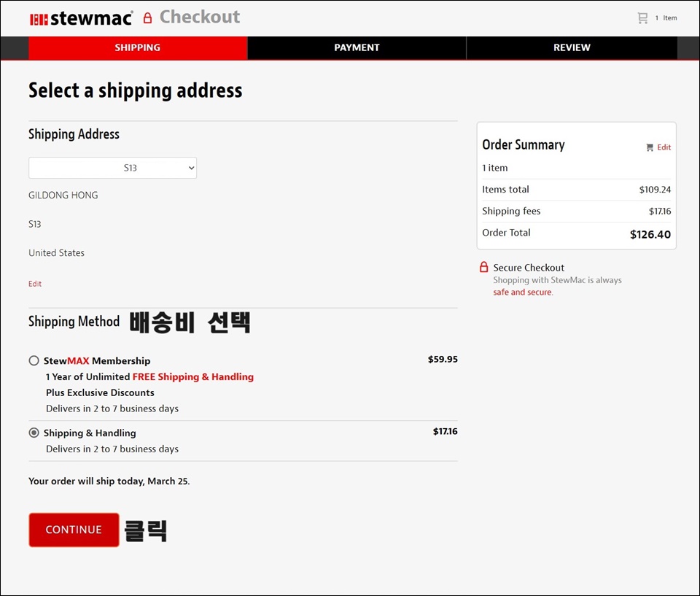The width and height of the screenshot is (700, 596).
Task: Click the 'Shipping Method' section heading
Action: click(74, 322)
